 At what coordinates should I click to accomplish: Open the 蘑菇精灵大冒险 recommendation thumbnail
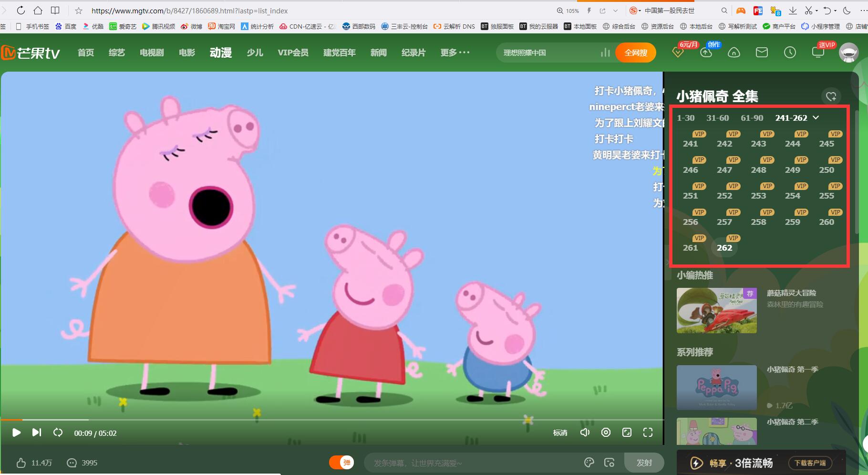click(x=716, y=310)
